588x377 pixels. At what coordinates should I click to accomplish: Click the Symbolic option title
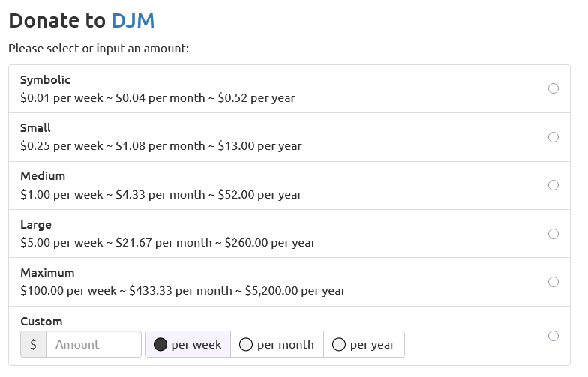[x=46, y=79]
